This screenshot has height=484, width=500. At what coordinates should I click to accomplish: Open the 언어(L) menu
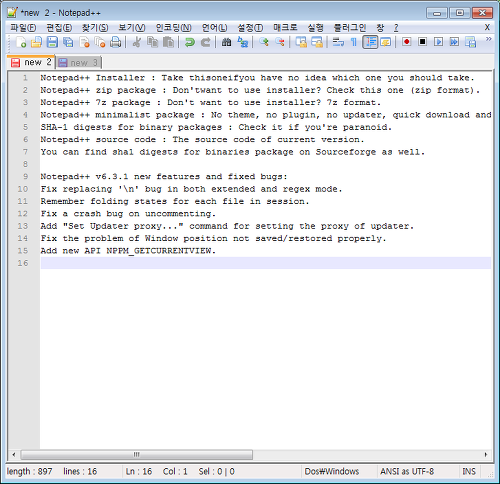point(214,28)
